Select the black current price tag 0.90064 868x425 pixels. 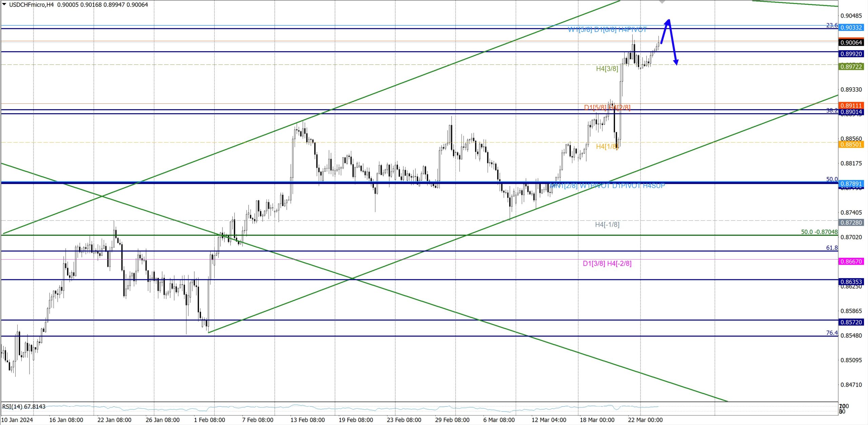(851, 42)
